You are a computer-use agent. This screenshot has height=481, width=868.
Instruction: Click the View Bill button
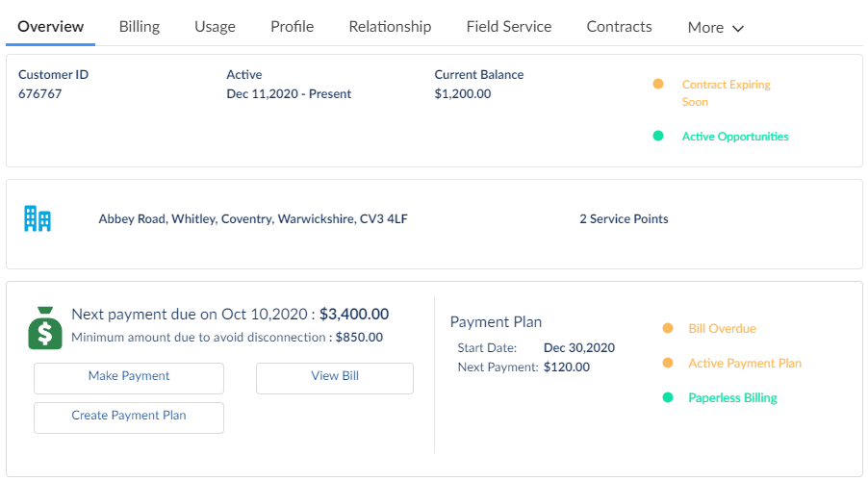pyautogui.click(x=335, y=379)
